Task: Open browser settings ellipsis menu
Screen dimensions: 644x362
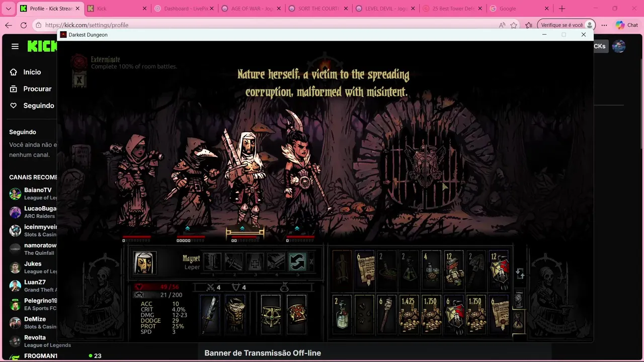Action: click(x=604, y=25)
